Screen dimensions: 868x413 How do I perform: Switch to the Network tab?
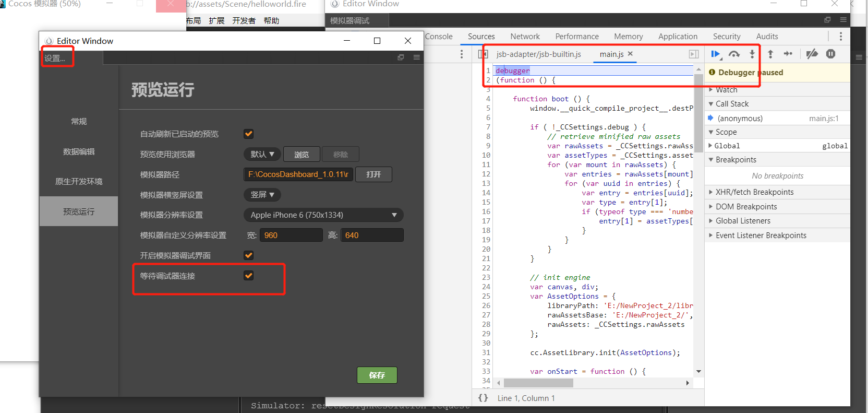(525, 36)
